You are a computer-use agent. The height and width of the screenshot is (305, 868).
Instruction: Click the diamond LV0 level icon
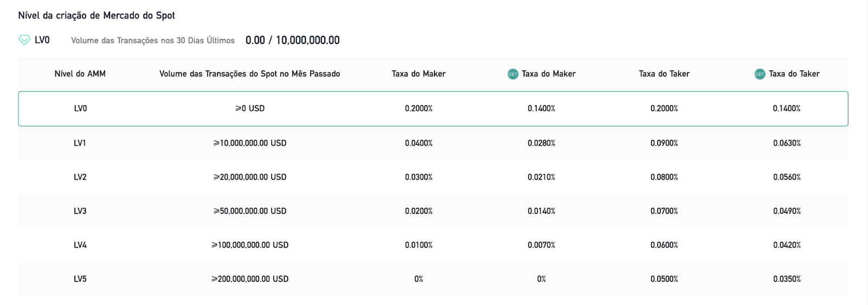click(x=24, y=40)
